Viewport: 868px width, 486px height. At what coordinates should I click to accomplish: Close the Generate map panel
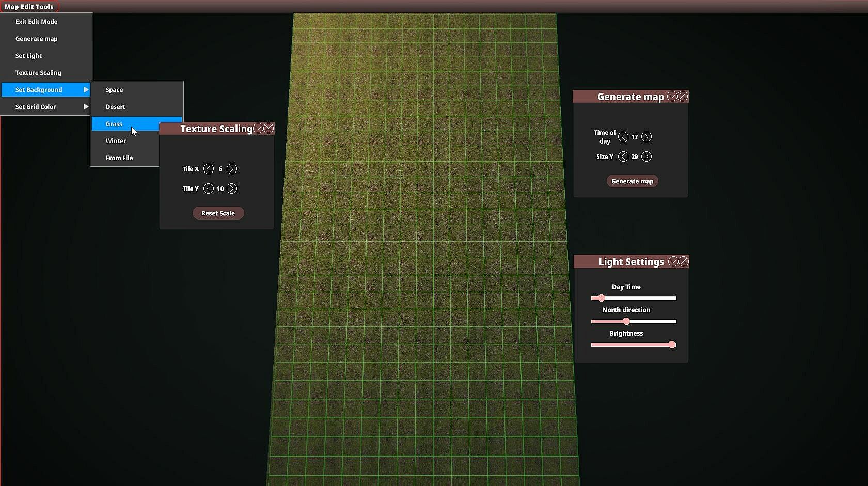[x=683, y=96]
